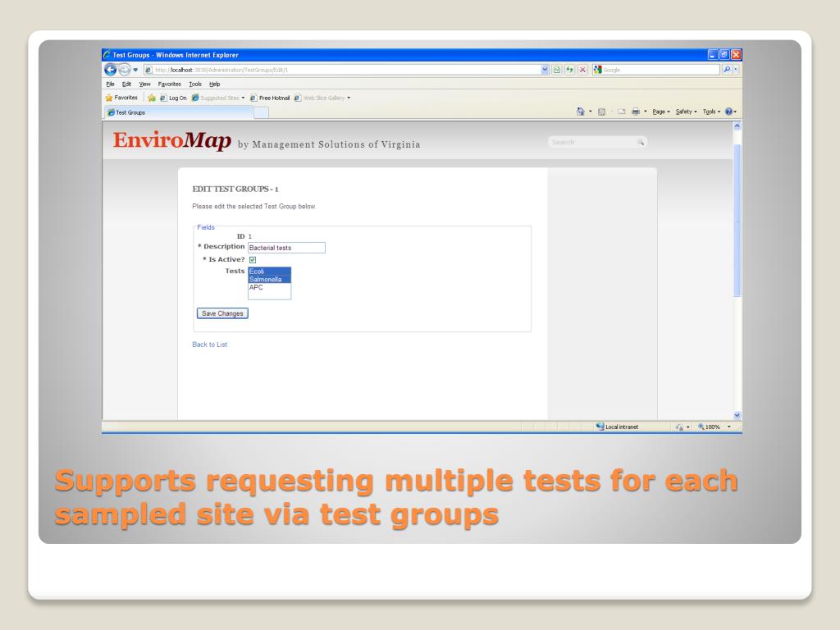Open the File menu
Screen dimensions: 840x630
(110, 84)
